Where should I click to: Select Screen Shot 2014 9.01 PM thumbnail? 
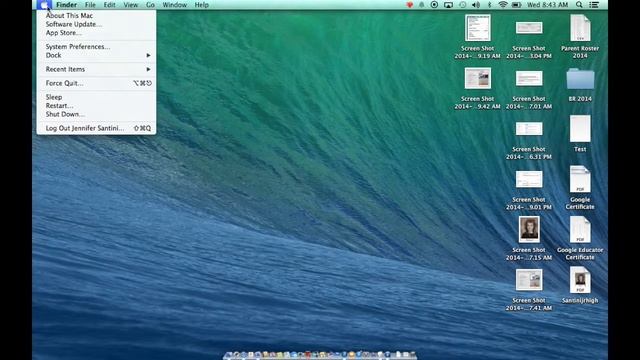pos(529,179)
